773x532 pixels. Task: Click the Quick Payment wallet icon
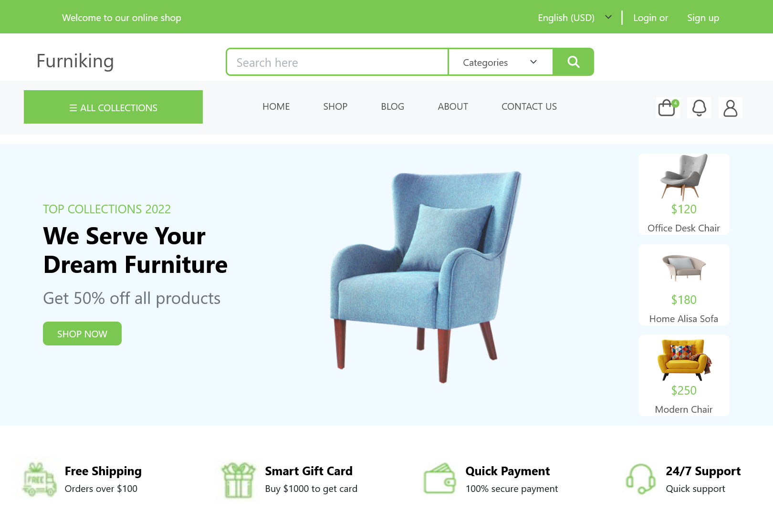pyautogui.click(x=439, y=479)
